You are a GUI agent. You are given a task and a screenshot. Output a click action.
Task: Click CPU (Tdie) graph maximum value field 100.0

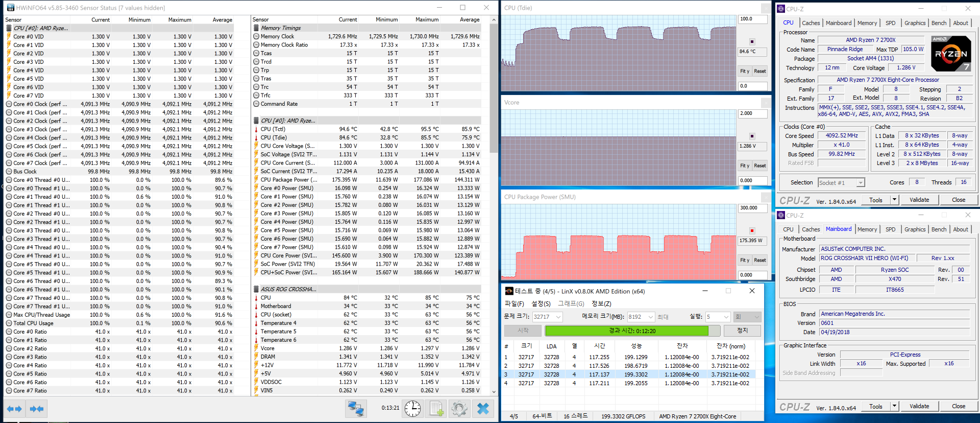pos(752,19)
